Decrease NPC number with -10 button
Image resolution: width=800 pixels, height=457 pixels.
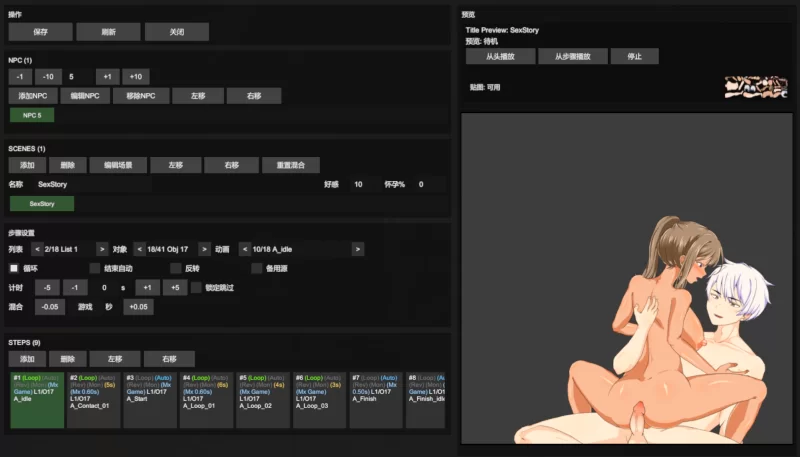(48, 77)
